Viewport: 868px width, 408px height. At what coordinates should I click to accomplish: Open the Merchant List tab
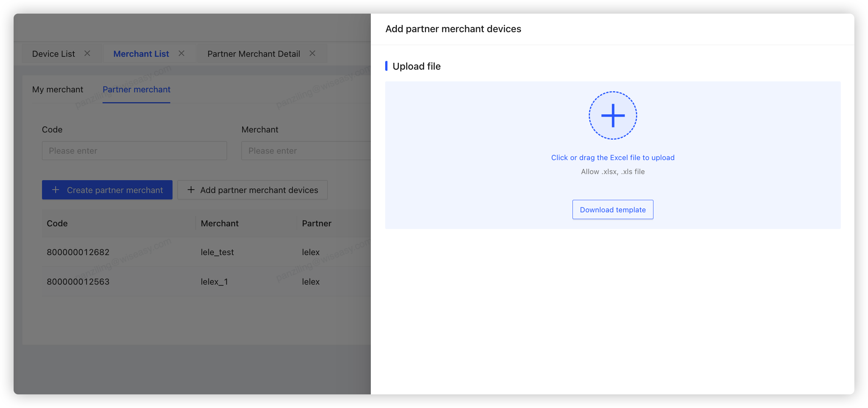tap(141, 54)
